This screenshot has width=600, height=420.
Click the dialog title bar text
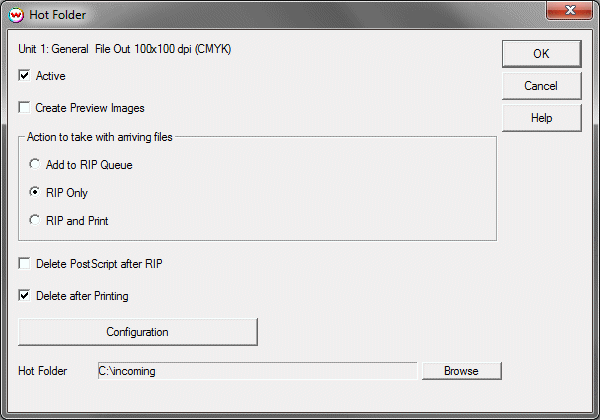tap(60, 15)
